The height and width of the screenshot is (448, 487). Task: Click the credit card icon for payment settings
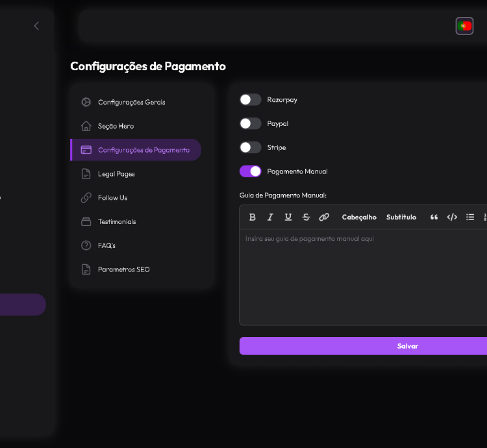click(86, 150)
